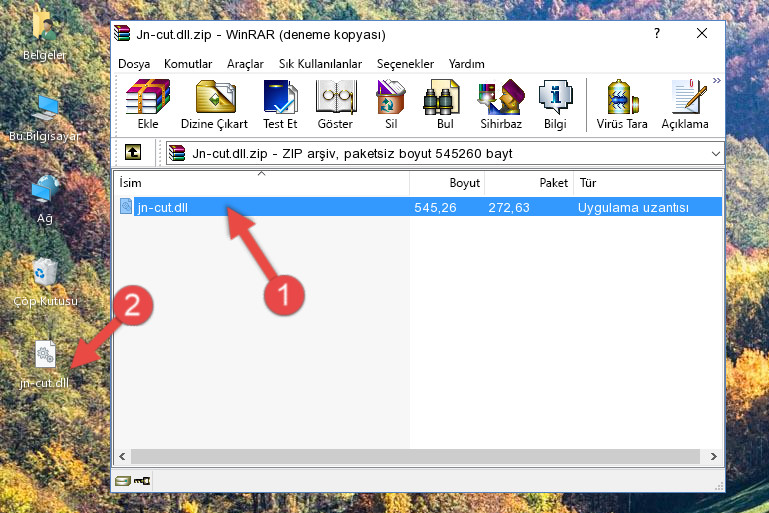Viewport: 769px width, 513px height.
Task: Go up one folder level
Action: [x=133, y=153]
